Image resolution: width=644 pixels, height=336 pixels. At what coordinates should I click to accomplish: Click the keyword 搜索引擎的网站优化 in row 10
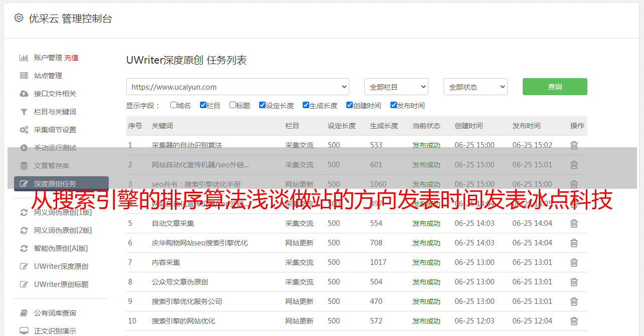tap(183, 321)
